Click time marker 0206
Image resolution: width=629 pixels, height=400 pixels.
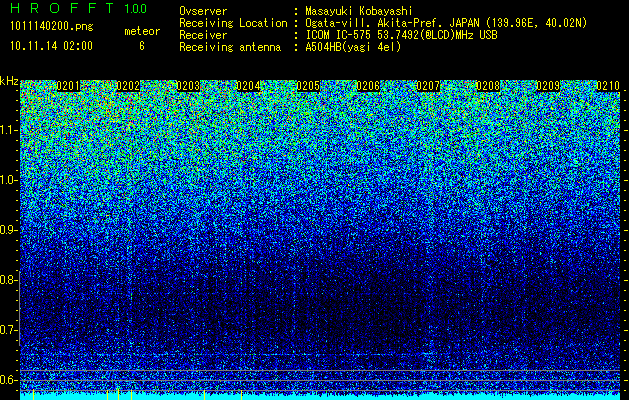pyautogui.click(x=368, y=86)
